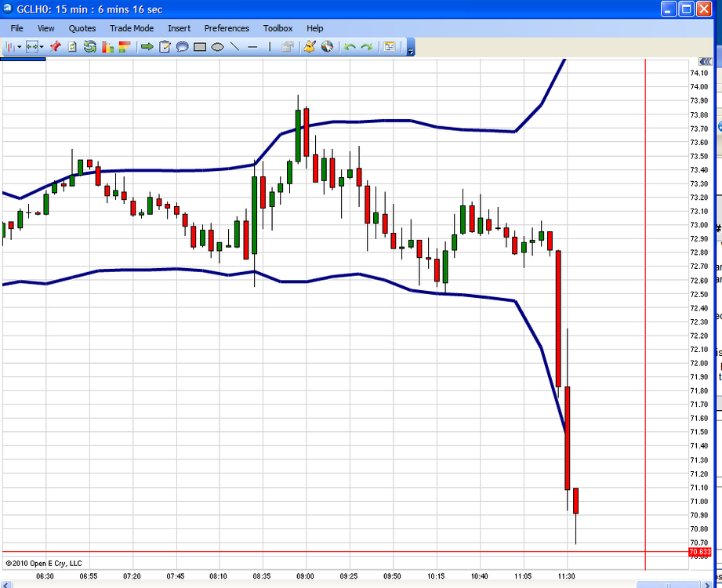Select the speech bubble comment tool
The image size is (722, 588).
[183, 46]
